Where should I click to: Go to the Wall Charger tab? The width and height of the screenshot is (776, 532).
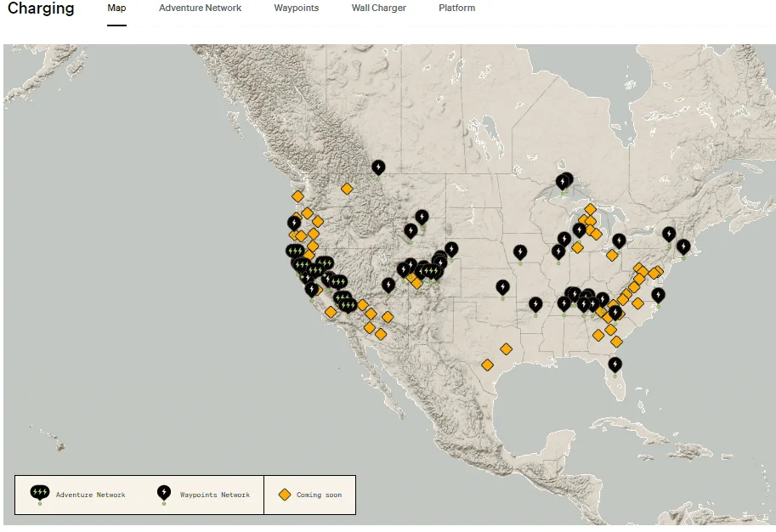[378, 8]
